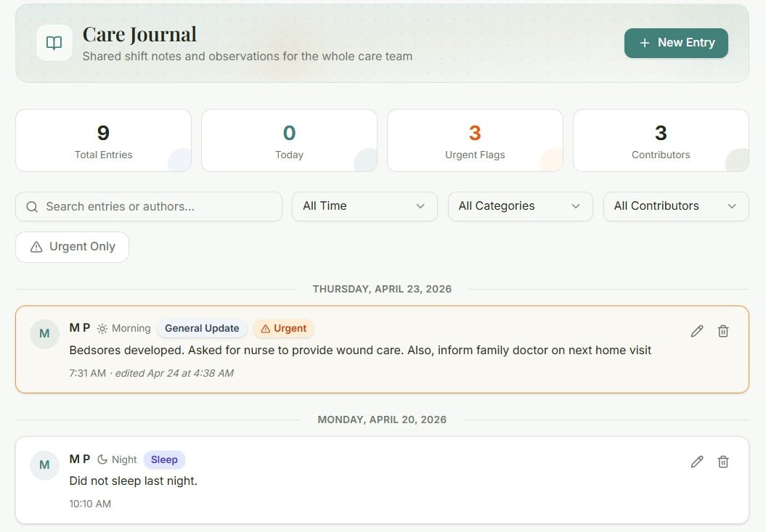
Task: Open the All Contributors dropdown
Action: 676,206
